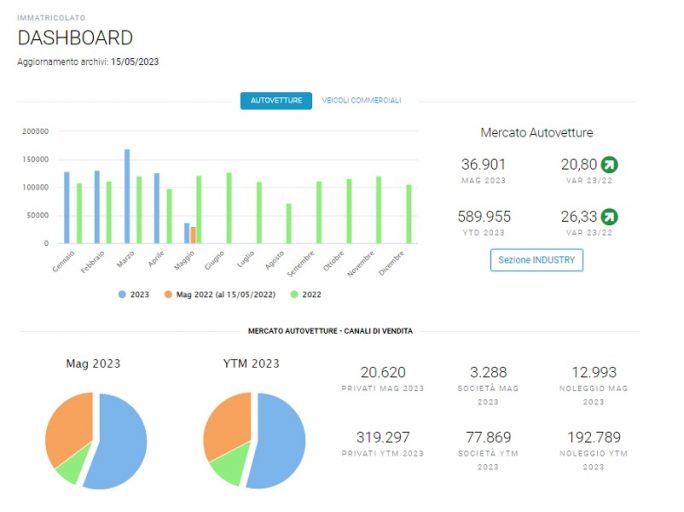Select the Autovetture tab

click(x=276, y=101)
